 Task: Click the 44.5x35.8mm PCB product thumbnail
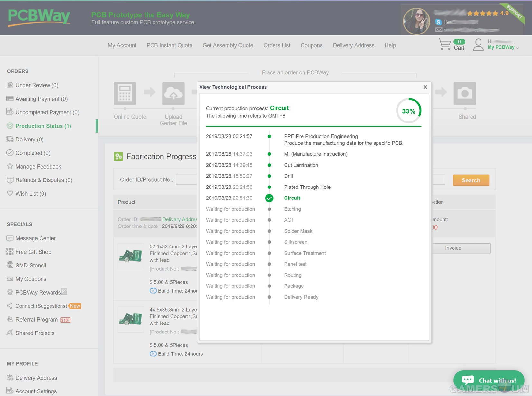pyautogui.click(x=131, y=319)
